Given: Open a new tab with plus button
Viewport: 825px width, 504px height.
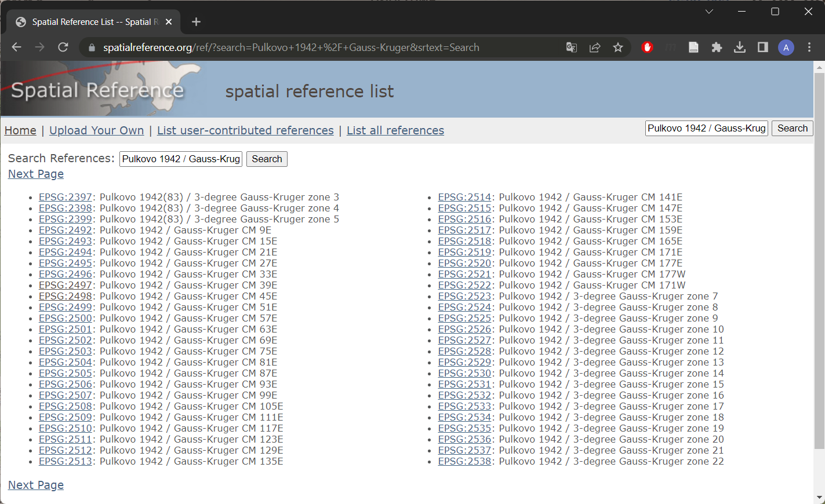Looking at the screenshot, I should 196,22.
